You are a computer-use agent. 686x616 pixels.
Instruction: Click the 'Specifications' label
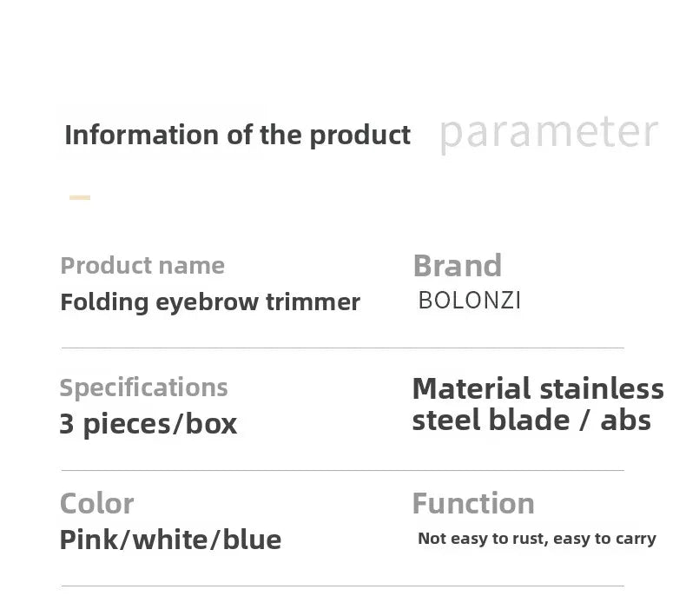pyautogui.click(x=143, y=387)
